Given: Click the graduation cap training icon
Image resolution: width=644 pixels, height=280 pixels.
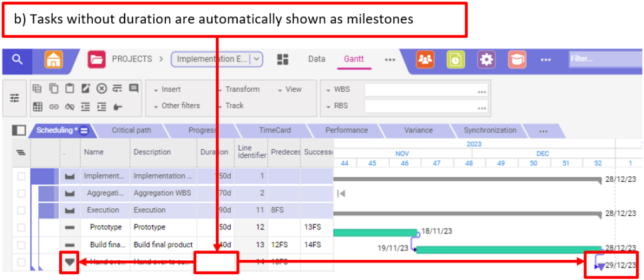Looking at the screenshot, I should [x=517, y=59].
